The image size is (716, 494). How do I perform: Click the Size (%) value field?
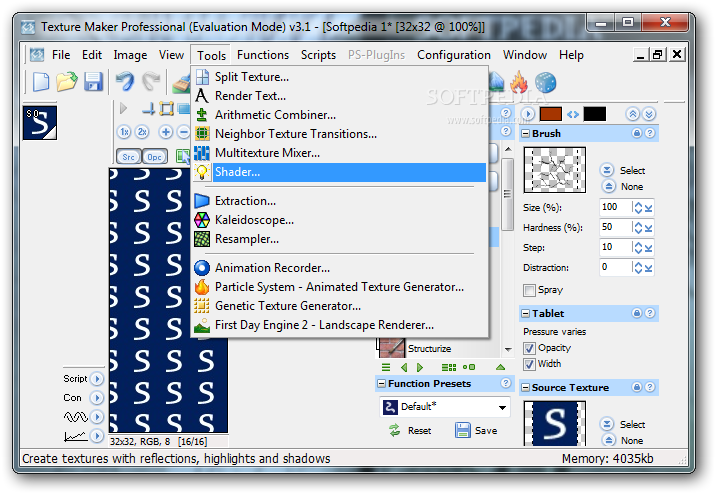[x=616, y=207]
